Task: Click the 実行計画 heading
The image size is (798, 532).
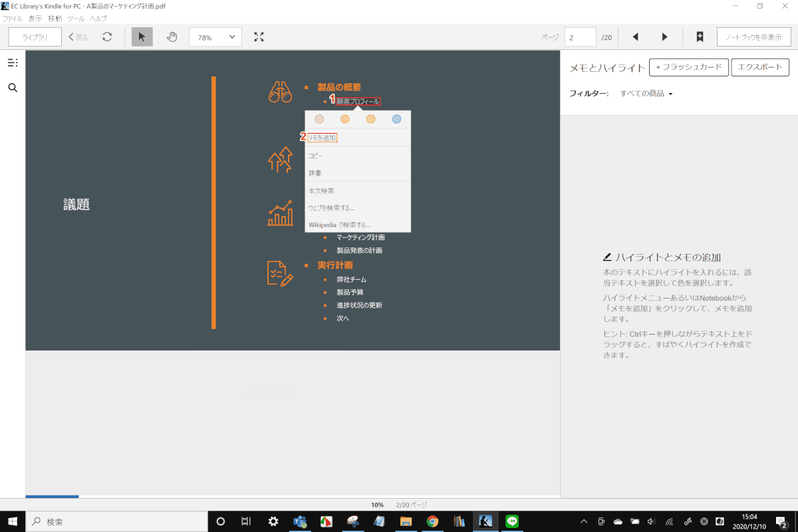Action: [x=335, y=265]
